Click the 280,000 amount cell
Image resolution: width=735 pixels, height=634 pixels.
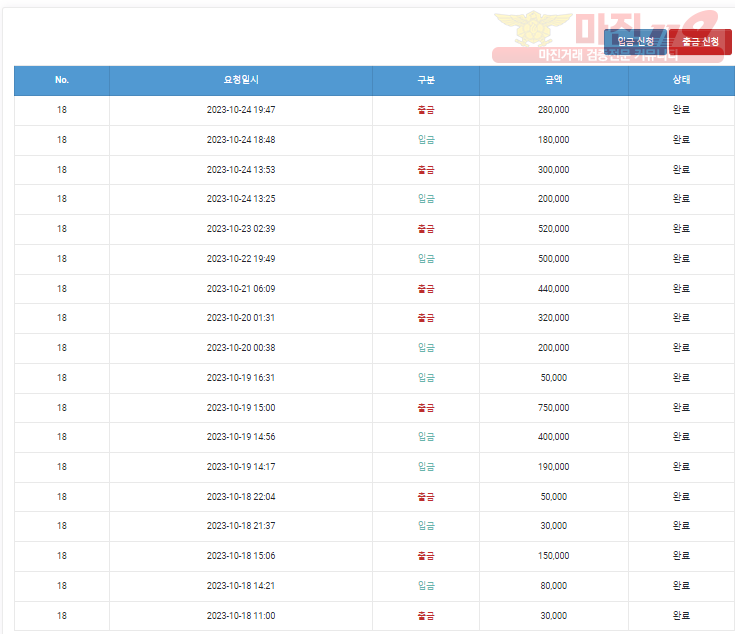coord(553,110)
